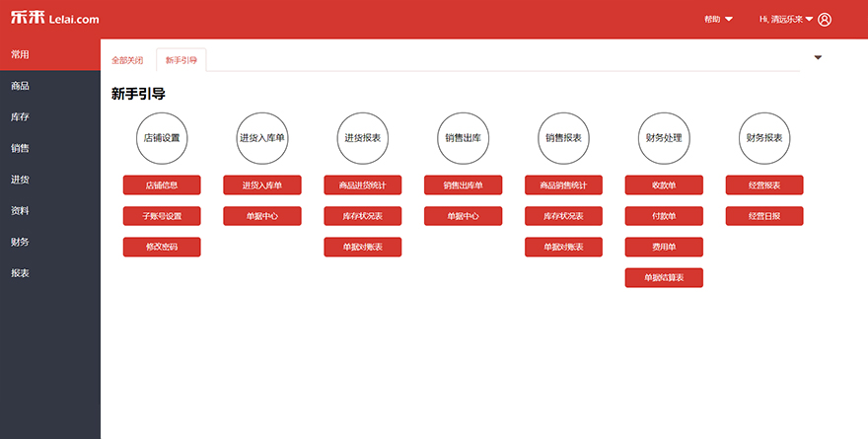This screenshot has width=868, height=439.
Task: Select 库存 in the left sidebar
Action: pyautogui.click(x=20, y=117)
